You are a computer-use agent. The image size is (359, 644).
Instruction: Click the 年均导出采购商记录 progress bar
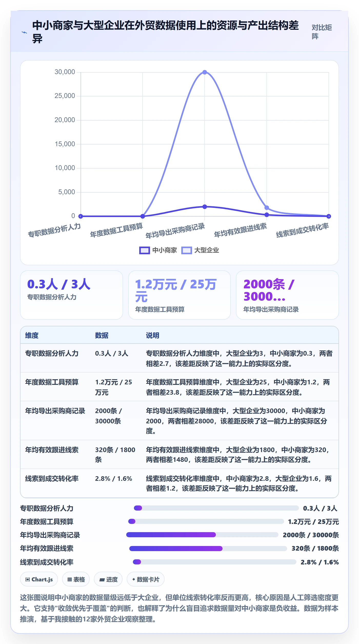tap(202, 535)
